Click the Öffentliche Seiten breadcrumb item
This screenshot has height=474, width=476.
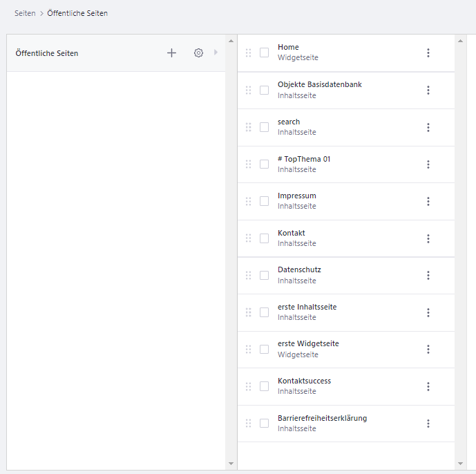(x=77, y=13)
